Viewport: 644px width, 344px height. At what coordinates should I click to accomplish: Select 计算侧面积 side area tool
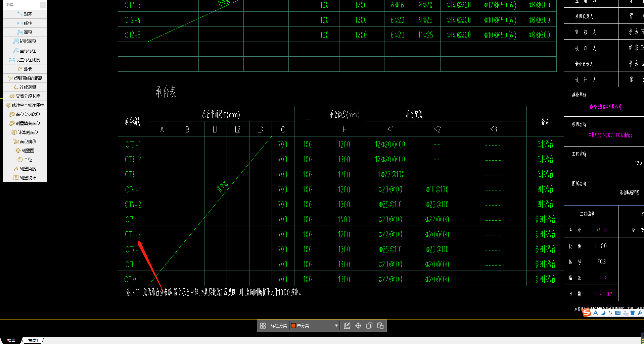point(25,132)
